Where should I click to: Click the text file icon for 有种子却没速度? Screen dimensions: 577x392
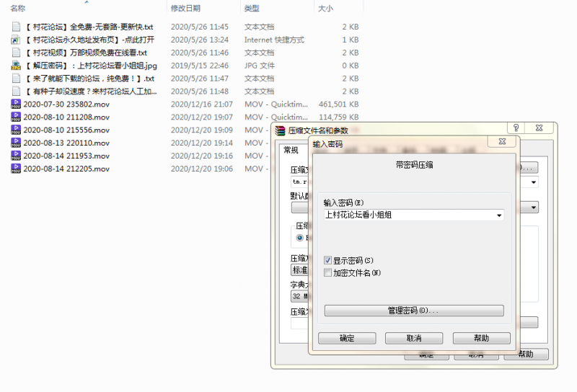pyautogui.click(x=16, y=92)
